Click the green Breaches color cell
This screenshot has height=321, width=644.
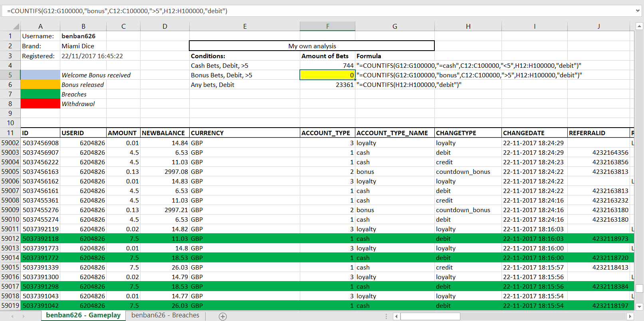[40, 94]
